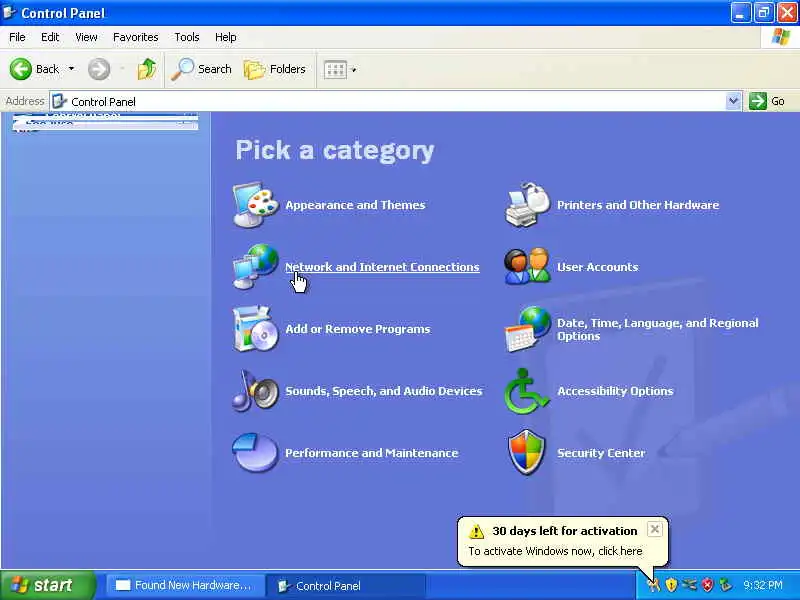Click the green Back arrow button
The image size is (800, 600).
point(20,69)
